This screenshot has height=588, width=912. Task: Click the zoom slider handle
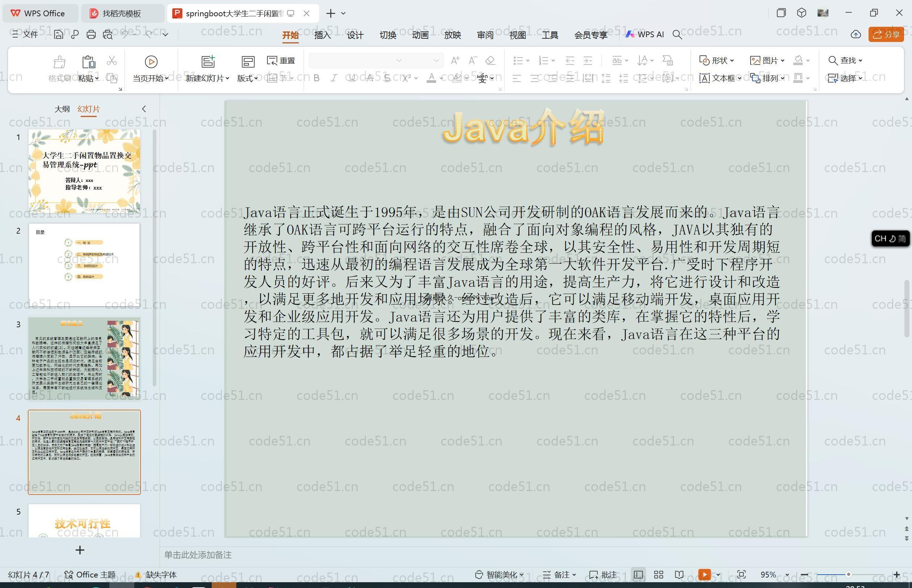click(x=848, y=575)
